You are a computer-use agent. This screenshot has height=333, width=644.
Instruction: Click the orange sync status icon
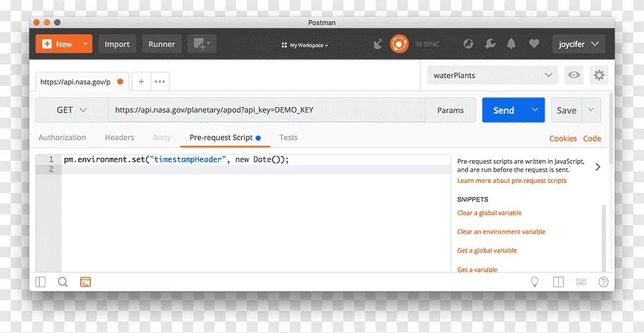[x=399, y=44]
